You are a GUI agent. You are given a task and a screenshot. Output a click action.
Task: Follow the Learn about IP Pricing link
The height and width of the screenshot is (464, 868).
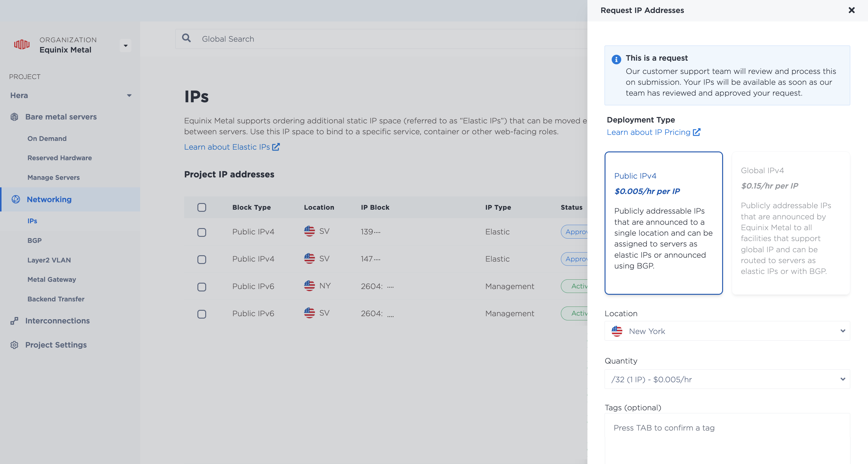(649, 132)
